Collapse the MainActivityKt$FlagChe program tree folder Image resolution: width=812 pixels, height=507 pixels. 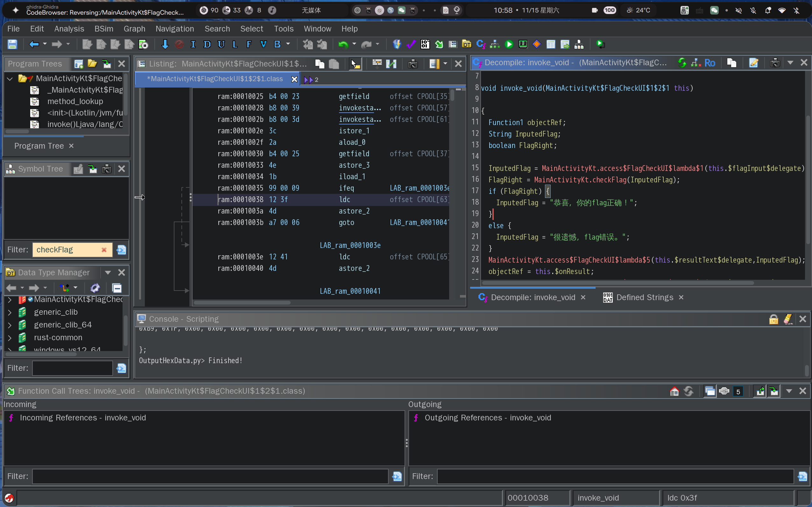10,79
